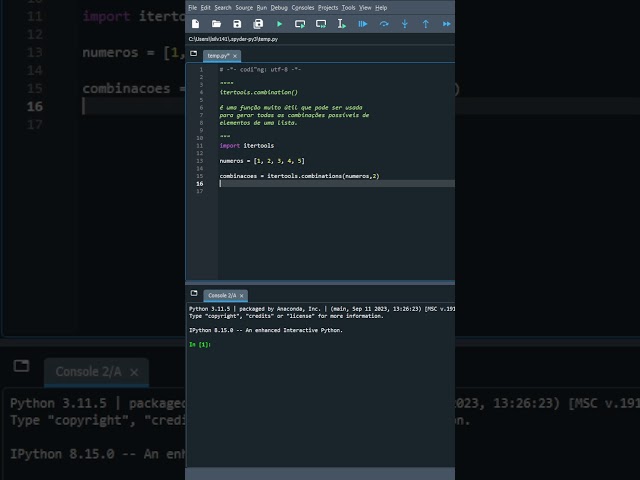The height and width of the screenshot is (480, 640).
Task: Open the Source menu
Action: [244, 8]
